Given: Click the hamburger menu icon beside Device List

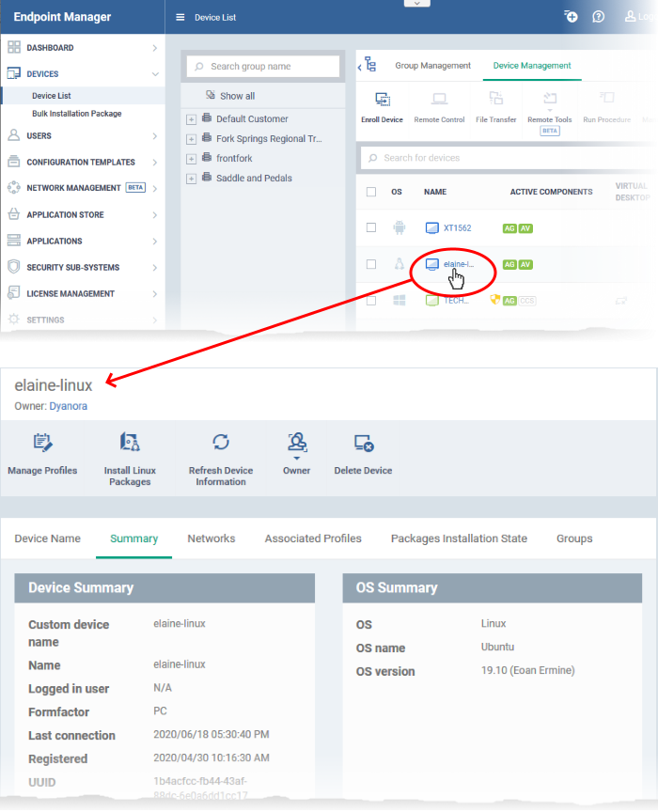Looking at the screenshot, I should pyautogui.click(x=180, y=17).
